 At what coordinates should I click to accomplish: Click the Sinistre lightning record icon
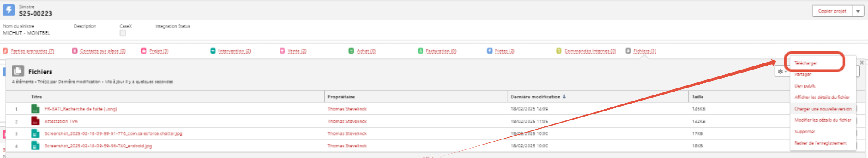(9, 9)
